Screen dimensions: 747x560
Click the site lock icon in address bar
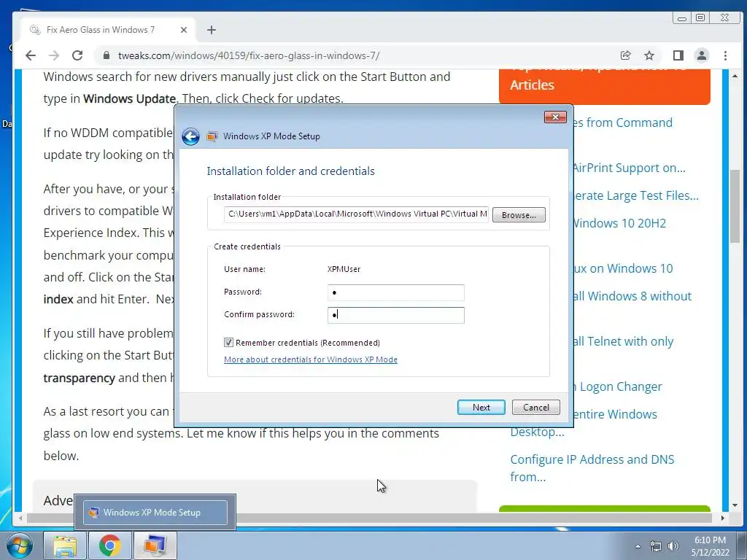[107, 55]
